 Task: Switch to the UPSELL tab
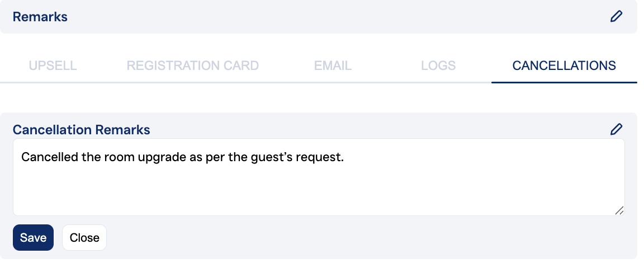[53, 65]
